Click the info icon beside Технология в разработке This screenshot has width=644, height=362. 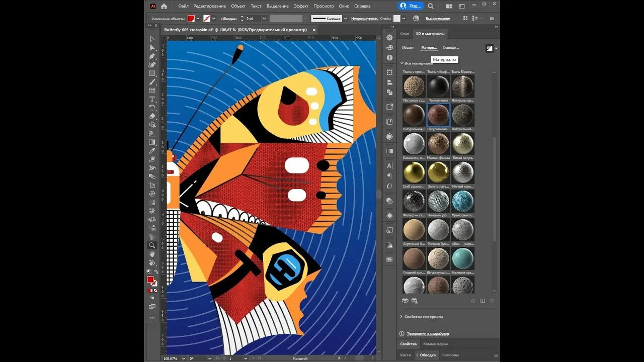[x=402, y=333]
